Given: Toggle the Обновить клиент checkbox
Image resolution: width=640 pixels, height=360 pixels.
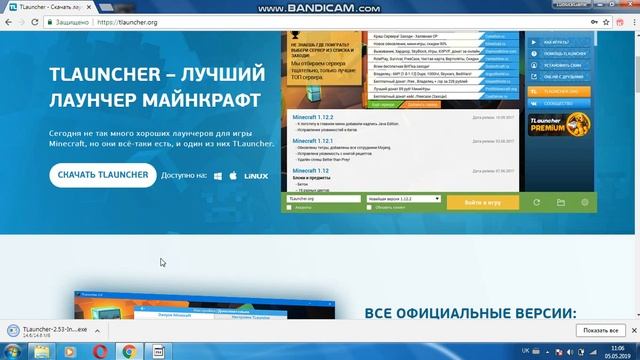Looking at the screenshot, I should coord(369,208).
